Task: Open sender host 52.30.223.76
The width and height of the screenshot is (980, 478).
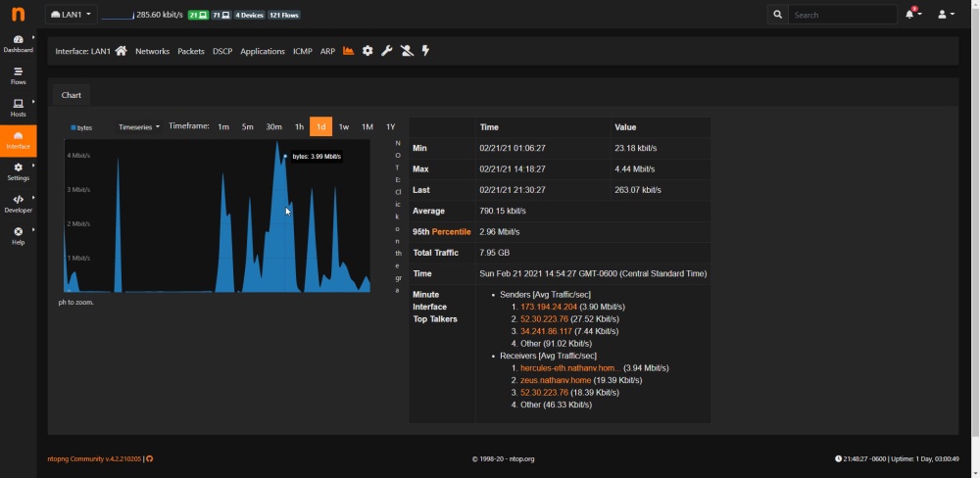Action: 544,318
